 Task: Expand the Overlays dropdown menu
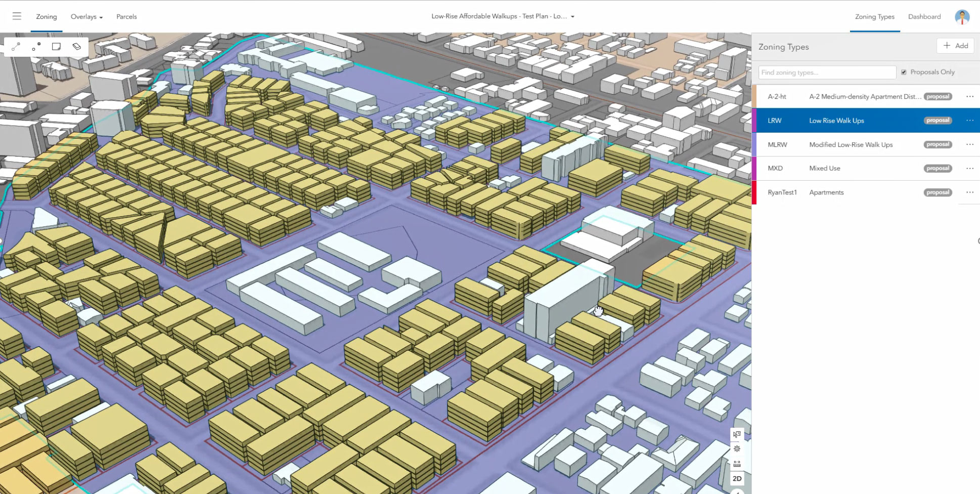(86, 17)
